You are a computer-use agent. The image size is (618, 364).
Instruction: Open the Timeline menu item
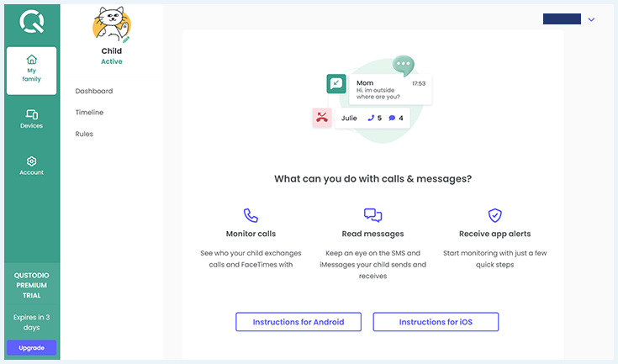[89, 113]
